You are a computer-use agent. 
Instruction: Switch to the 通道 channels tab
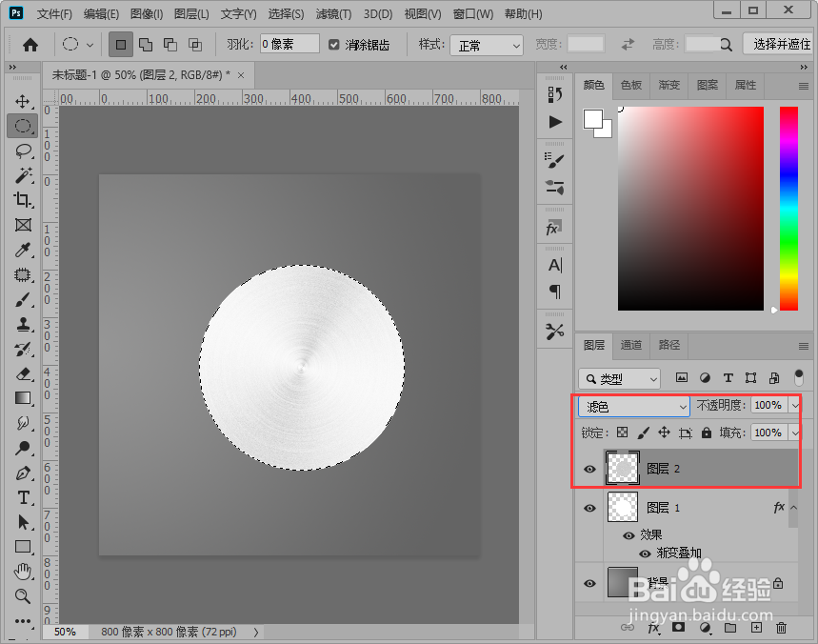(x=631, y=345)
